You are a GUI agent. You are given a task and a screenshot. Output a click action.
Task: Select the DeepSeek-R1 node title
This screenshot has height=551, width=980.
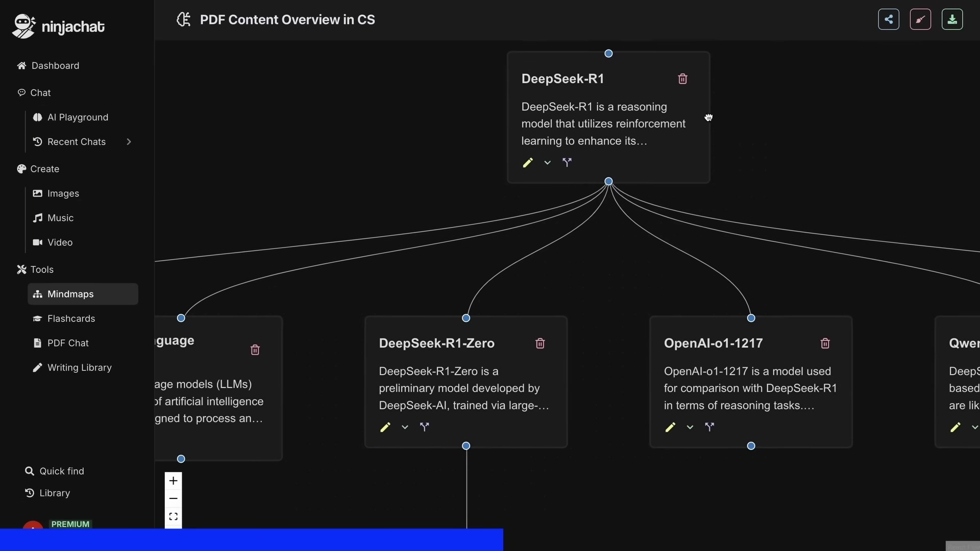[x=562, y=79]
